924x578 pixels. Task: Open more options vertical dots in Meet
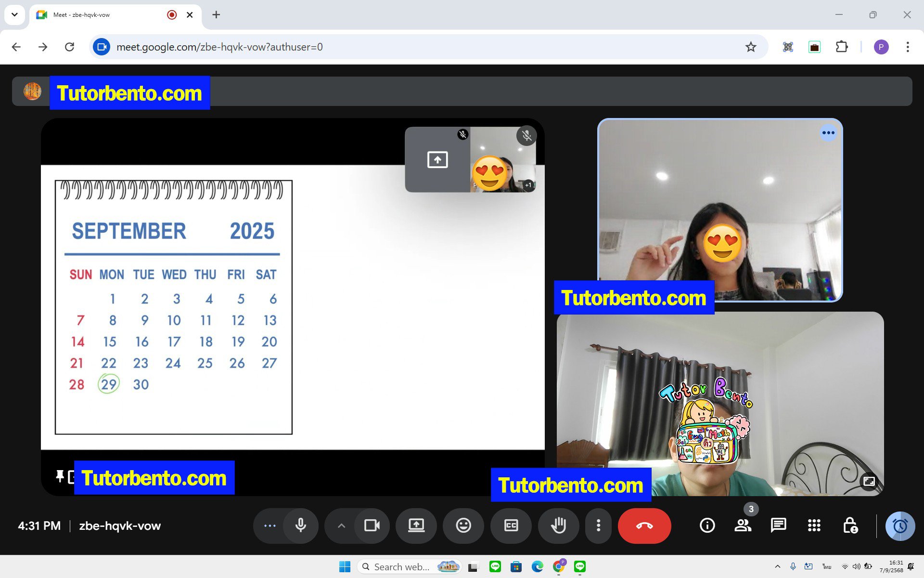[598, 525]
